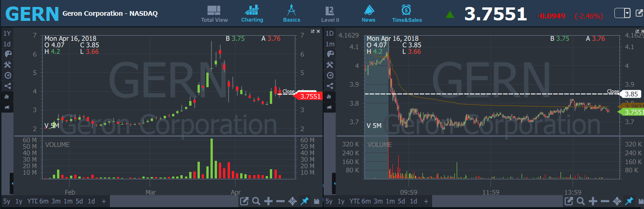Viewport: 644px width, 209px height.
Task: Open 1m interval selector on right chart
Action: point(330,44)
